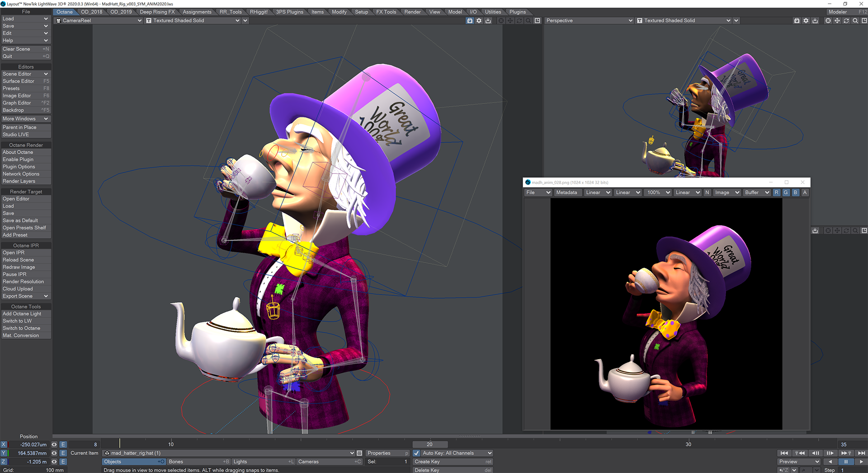Click Create Key button

point(453,462)
